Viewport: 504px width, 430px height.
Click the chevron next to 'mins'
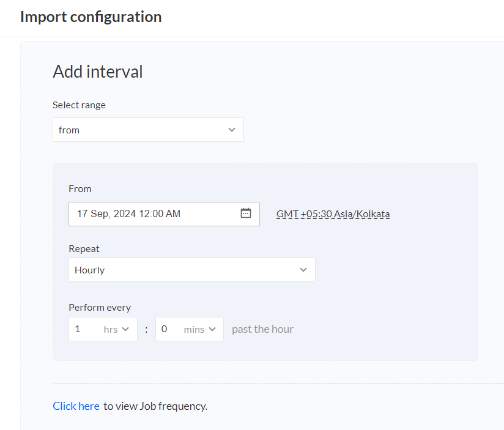click(x=212, y=329)
